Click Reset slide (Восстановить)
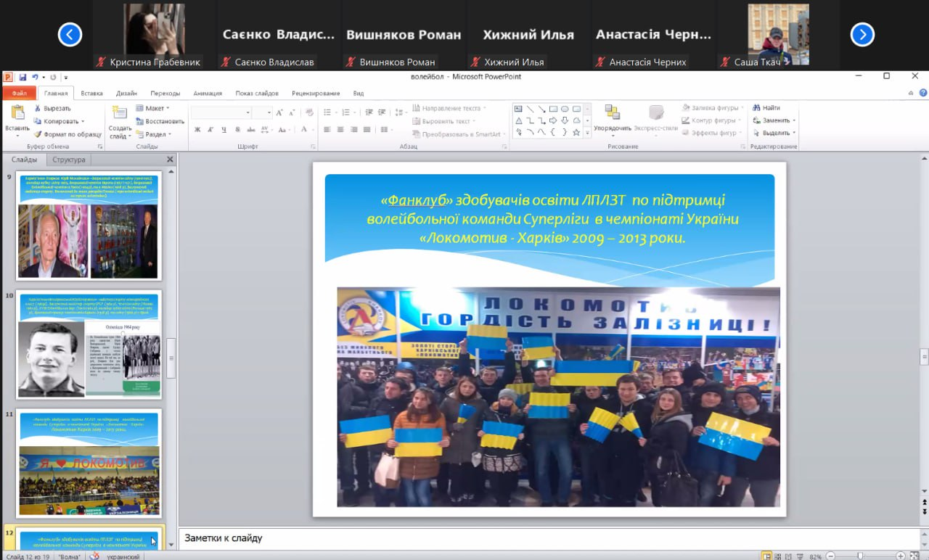Image resolution: width=929 pixels, height=560 pixels. tap(160, 121)
